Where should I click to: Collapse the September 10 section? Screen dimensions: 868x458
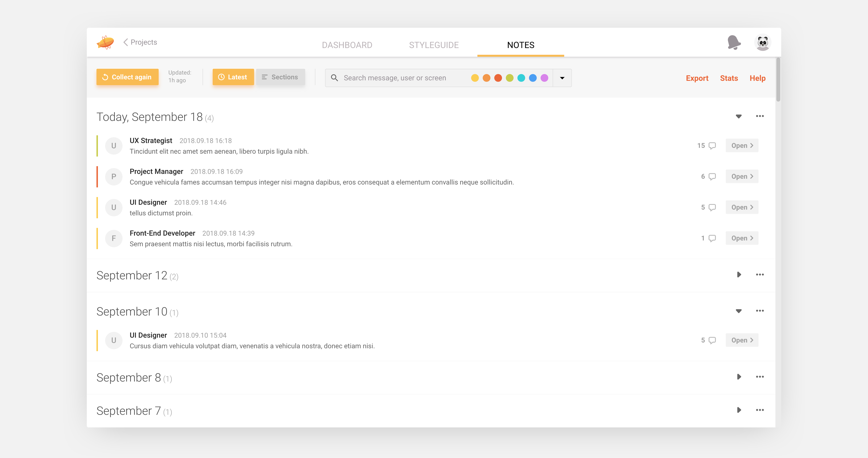pos(739,311)
